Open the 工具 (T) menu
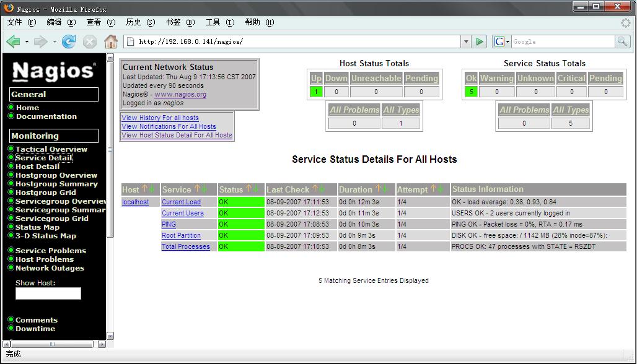Image resolution: width=637 pixels, height=364 pixels. click(x=220, y=22)
